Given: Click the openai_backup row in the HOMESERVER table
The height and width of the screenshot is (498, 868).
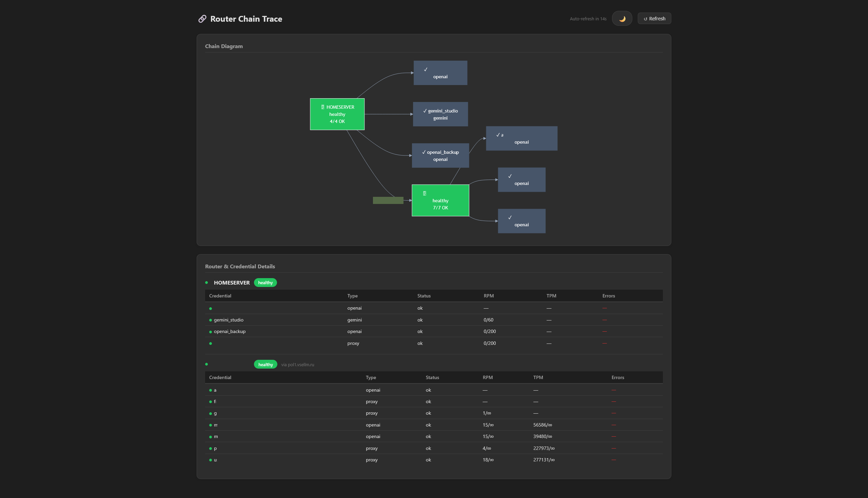Looking at the screenshot, I should [x=434, y=331].
